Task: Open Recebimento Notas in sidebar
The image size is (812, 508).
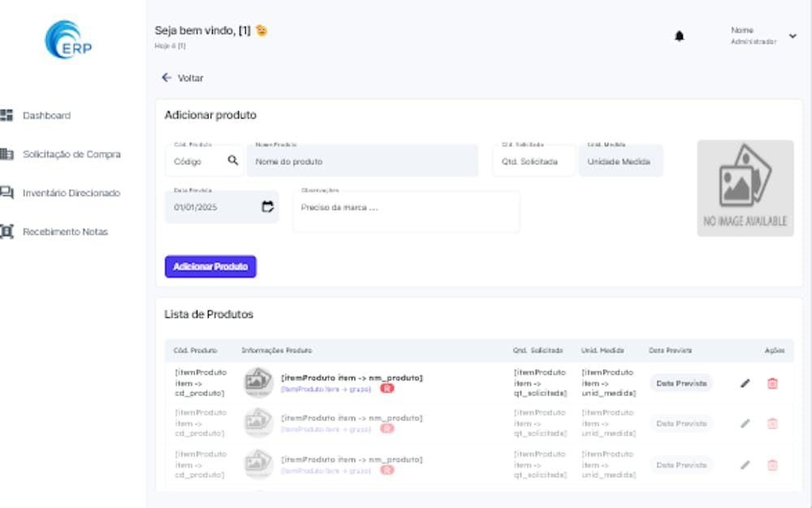Action: click(65, 232)
